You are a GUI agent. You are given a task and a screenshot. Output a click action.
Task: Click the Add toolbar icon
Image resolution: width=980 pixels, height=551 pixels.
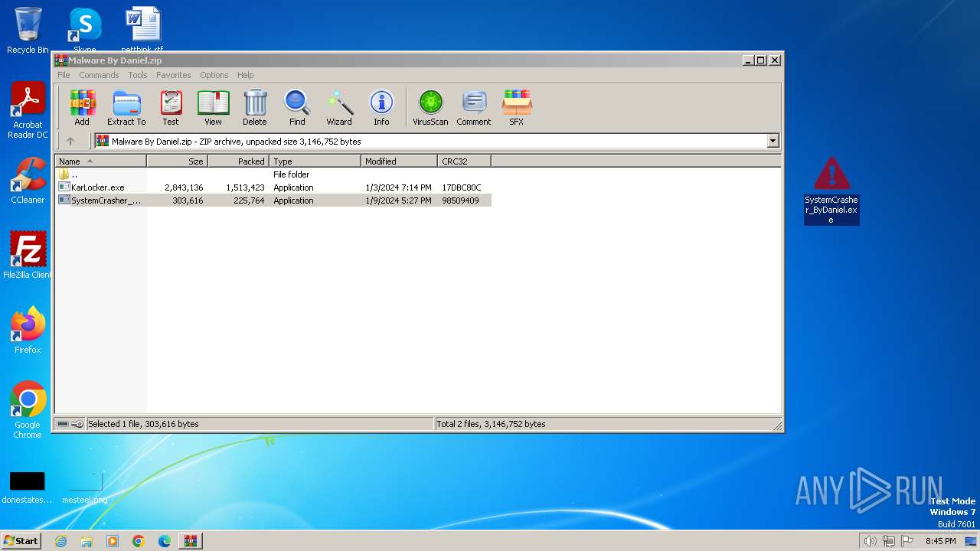(82, 108)
